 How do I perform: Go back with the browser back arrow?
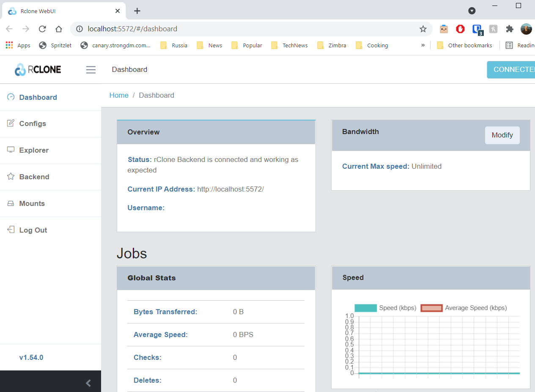coord(9,29)
